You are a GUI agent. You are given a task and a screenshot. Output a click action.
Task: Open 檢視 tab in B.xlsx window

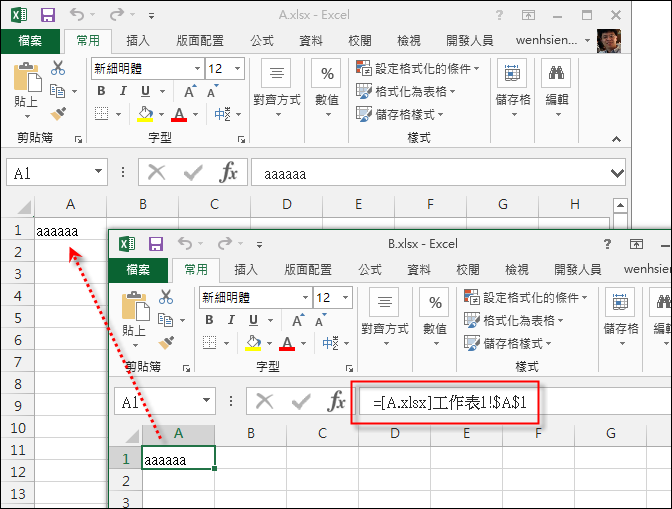[x=516, y=269]
